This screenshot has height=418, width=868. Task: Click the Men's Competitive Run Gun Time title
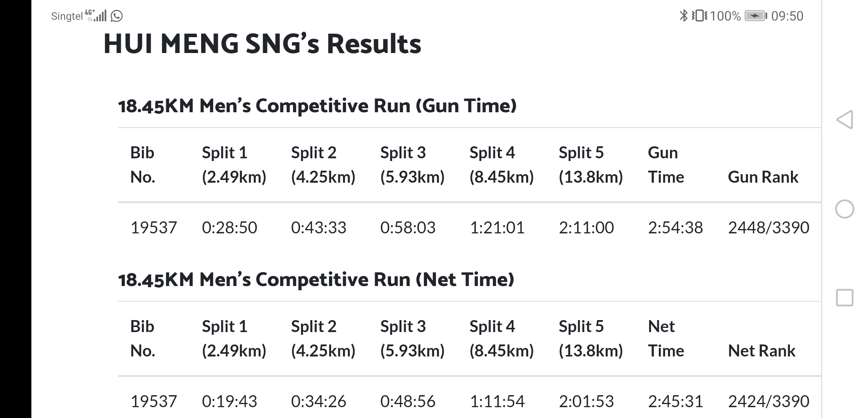[317, 106]
